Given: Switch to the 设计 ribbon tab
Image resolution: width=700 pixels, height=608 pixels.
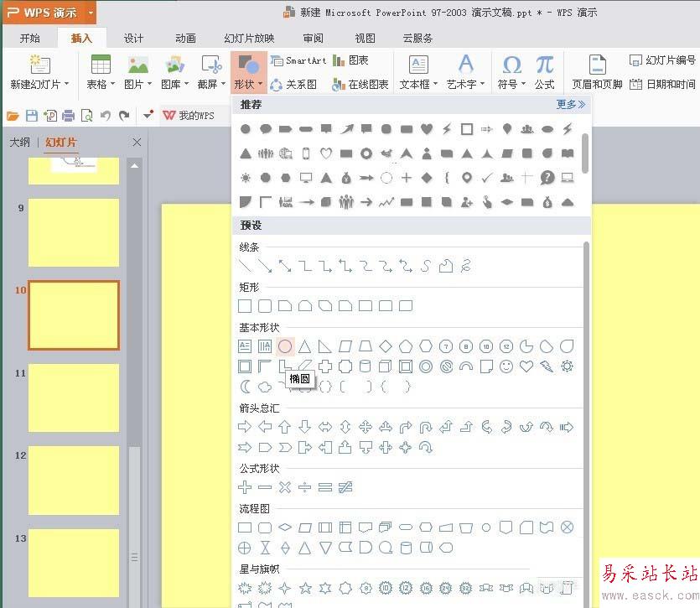Looking at the screenshot, I should point(133,39).
